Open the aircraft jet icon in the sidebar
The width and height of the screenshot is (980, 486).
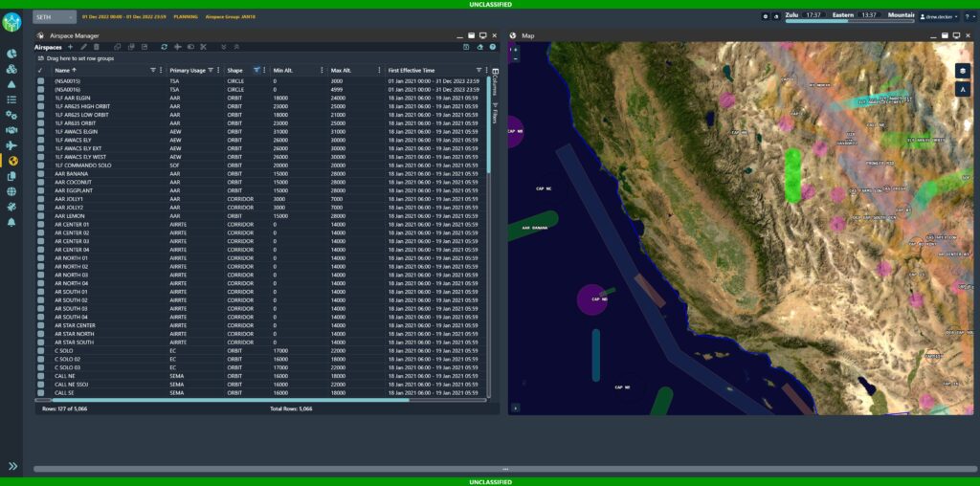[11, 145]
